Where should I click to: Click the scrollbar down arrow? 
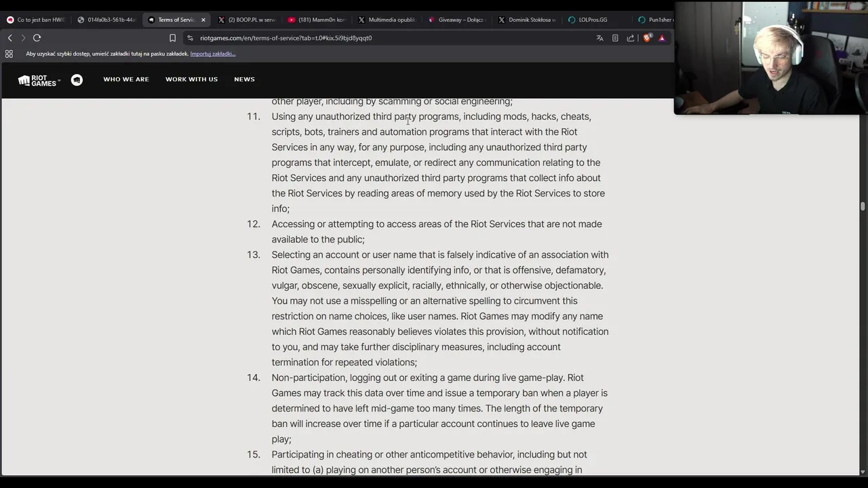click(863, 472)
